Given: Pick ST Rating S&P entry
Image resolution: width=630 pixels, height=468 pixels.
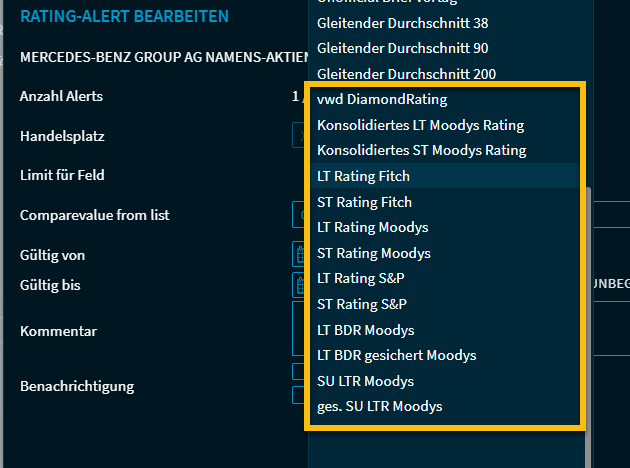Looking at the screenshot, I should [361, 304].
